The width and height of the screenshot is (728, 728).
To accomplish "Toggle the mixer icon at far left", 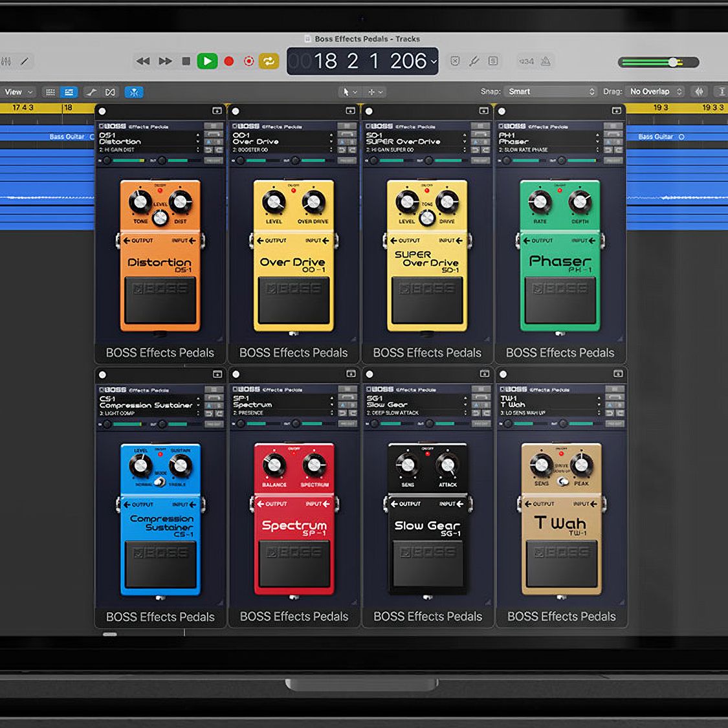I will click(x=6, y=61).
